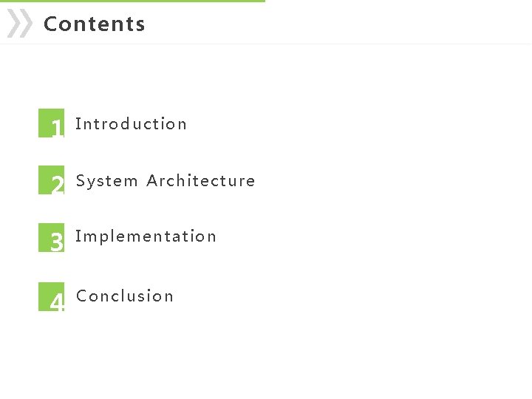Click the right chevron of header arrows
The width and height of the screenshot is (532, 399).
click(x=25, y=23)
